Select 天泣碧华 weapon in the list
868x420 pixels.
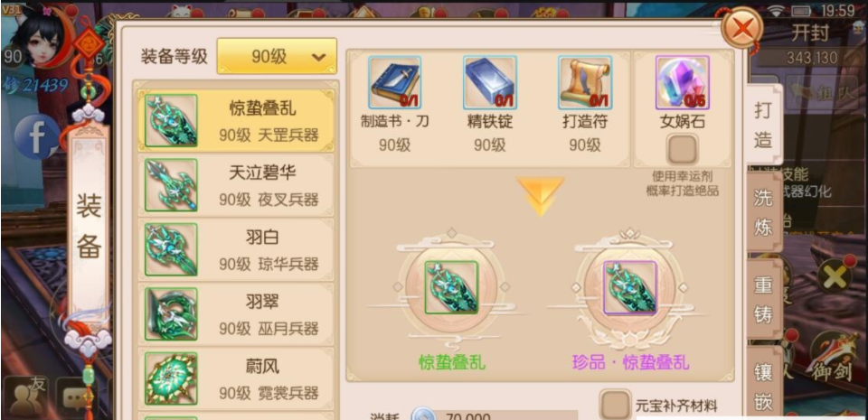click(236, 186)
